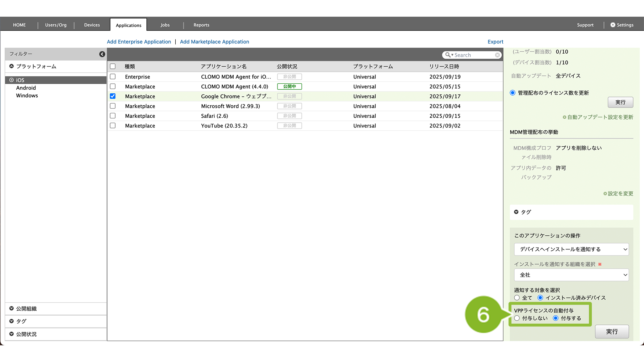Clear search with the x icon

[x=497, y=55]
